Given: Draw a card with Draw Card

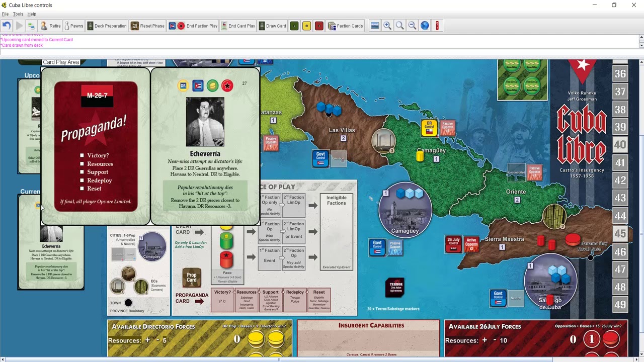Looking at the screenshot, I should click(x=273, y=26).
